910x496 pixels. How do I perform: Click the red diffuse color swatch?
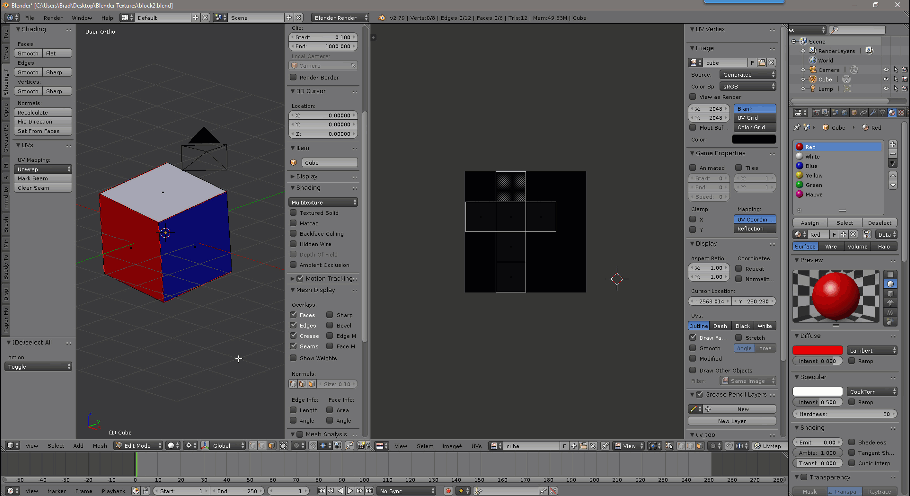click(817, 350)
